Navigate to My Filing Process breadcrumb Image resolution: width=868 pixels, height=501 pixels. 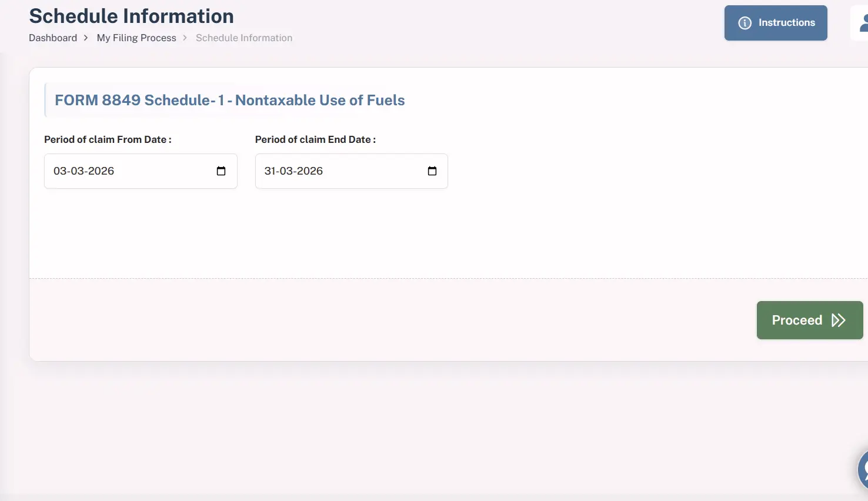coord(136,38)
